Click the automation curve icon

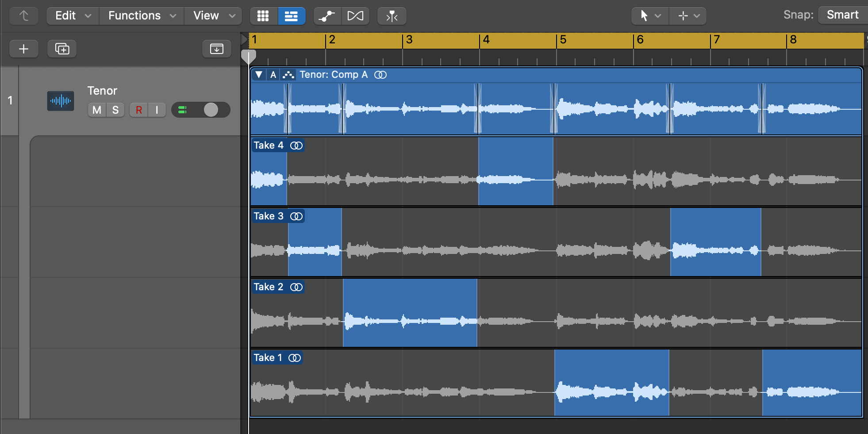pyautogui.click(x=327, y=16)
